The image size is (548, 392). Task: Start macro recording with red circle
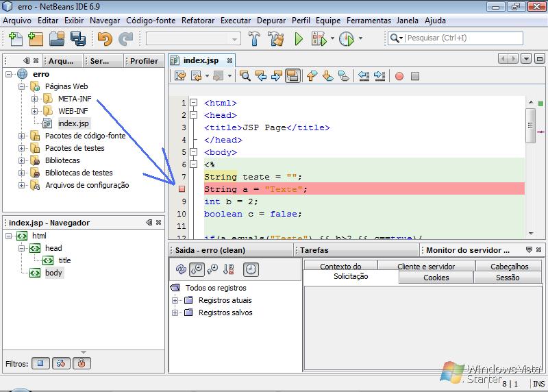click(x=399, y=76)
